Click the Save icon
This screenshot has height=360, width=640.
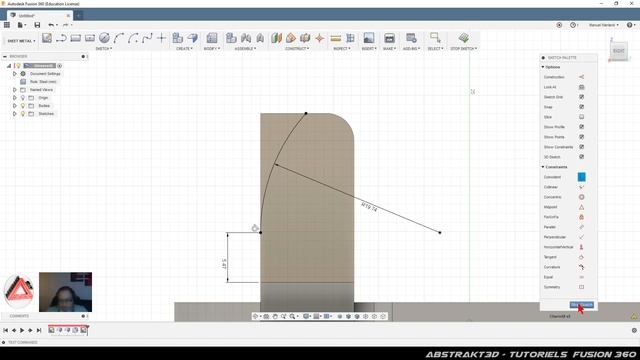pyautogui.click(x=37, y=25)
